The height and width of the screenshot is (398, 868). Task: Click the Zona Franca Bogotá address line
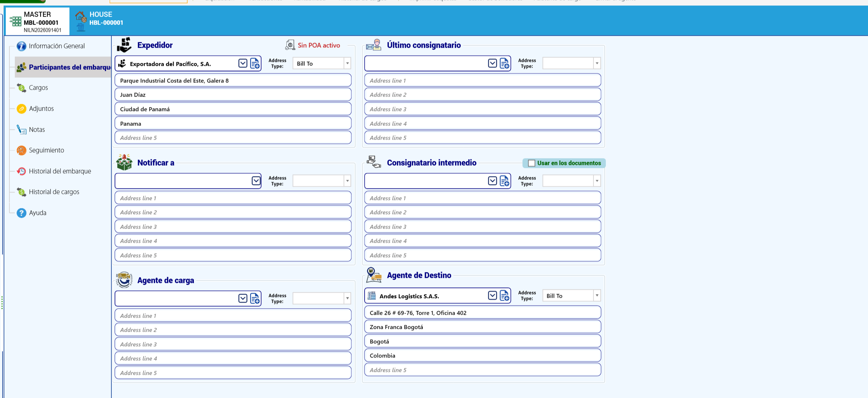tap(482, 327)
